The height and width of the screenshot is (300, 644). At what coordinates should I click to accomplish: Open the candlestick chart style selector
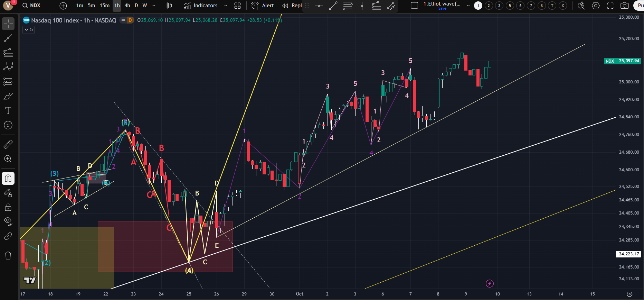pyautogui.click(x=169, y=6)
